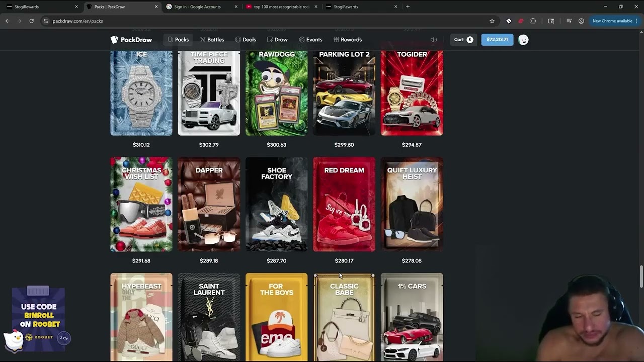Open the Hypebeast pack

point(141,317)
